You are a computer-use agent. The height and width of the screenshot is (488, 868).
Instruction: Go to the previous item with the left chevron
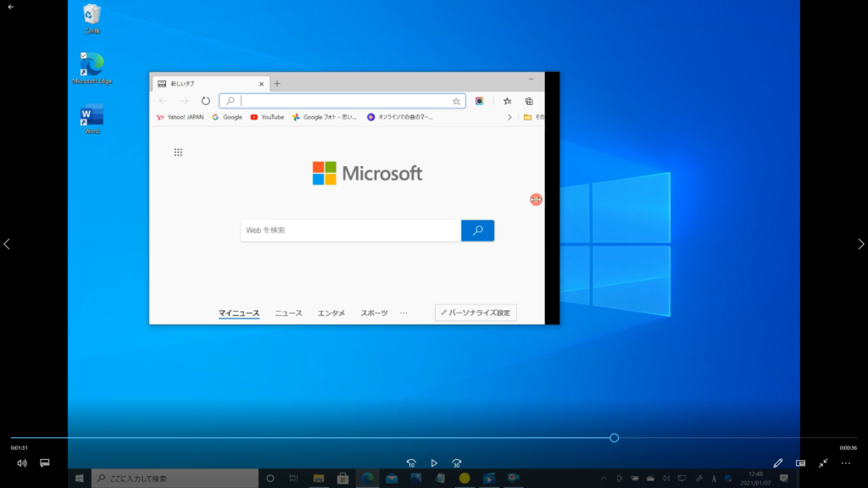(7, 244)
